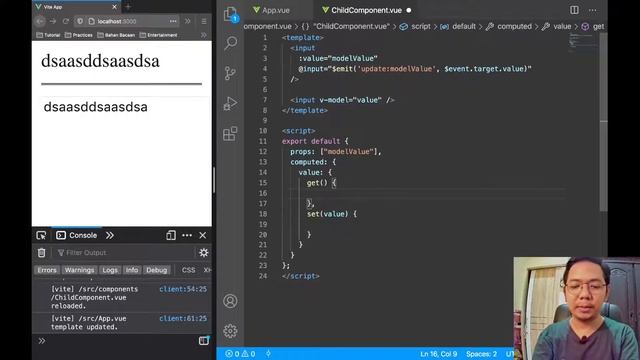The image size is (640, 360).
Task: Close the Vite App browser tab
Action: (114, 7)
